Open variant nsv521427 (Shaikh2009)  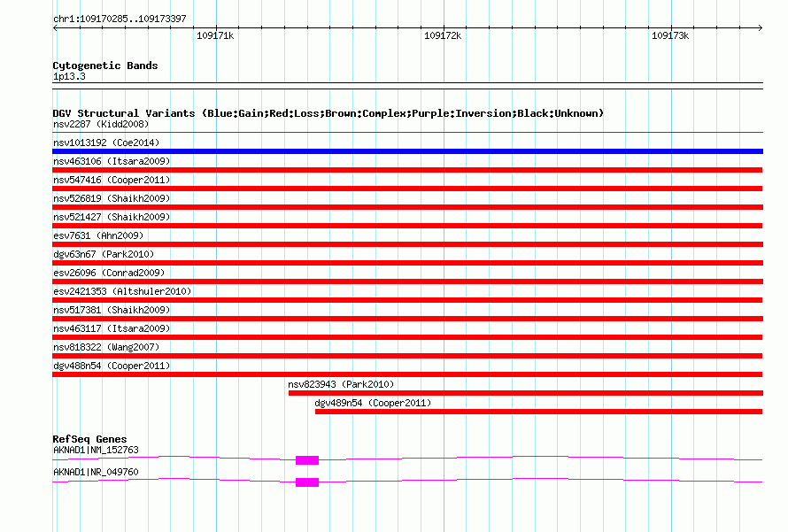point(112,217)
